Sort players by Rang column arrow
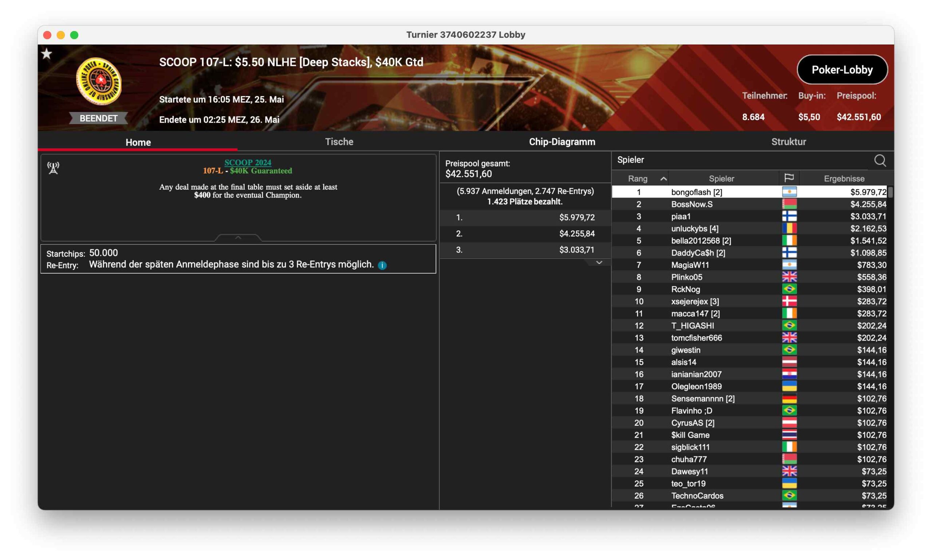This screenshot has width=932, height=560. coord(663,179)
